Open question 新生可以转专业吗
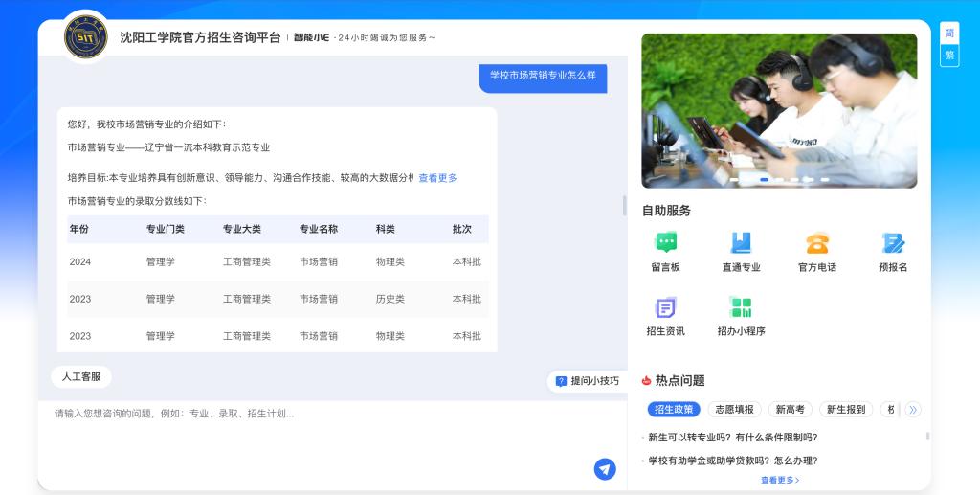The width and height of the screenshot is (980, 495). (x=732, y=438)
